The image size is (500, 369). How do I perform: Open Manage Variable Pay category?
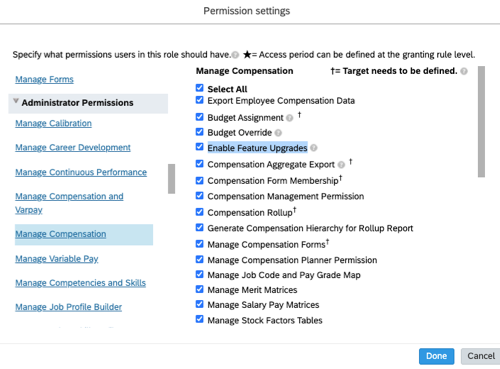[x=57, y=259]
